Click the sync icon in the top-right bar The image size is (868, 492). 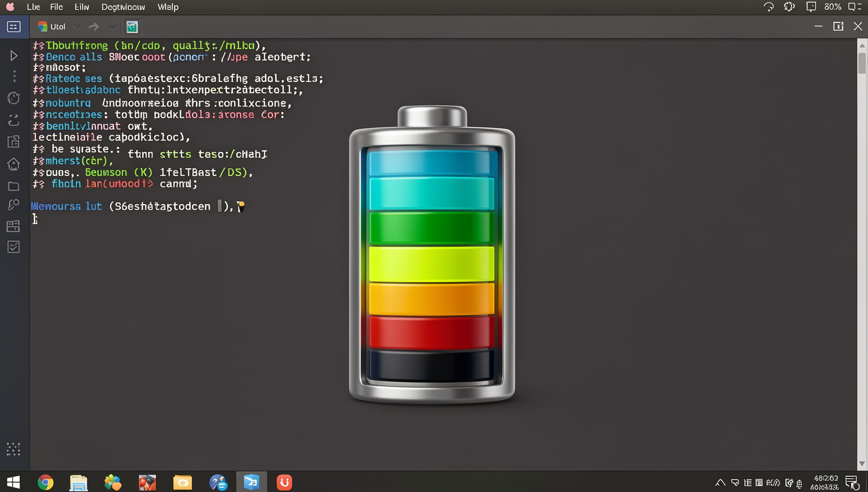point(769,7)
